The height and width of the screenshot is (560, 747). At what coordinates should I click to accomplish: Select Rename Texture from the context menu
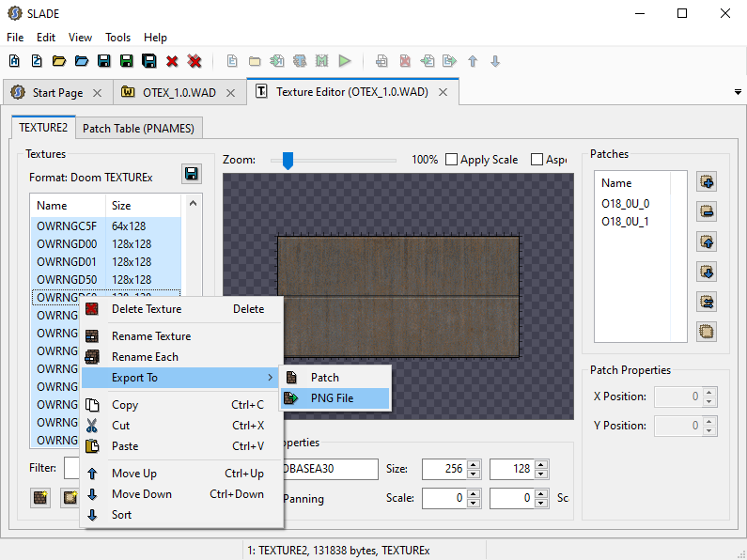150,336
